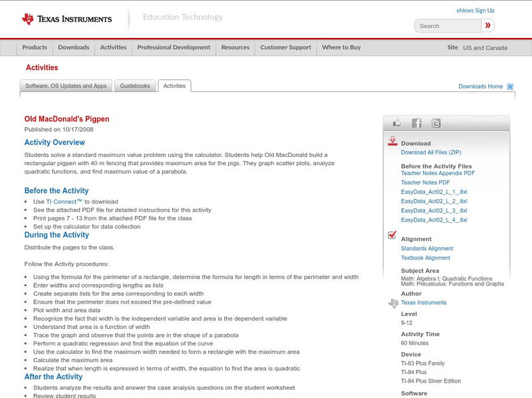The height and width of the screenshot is (398, 532).
Task: Open the Products menu
Action: point(35,47)
